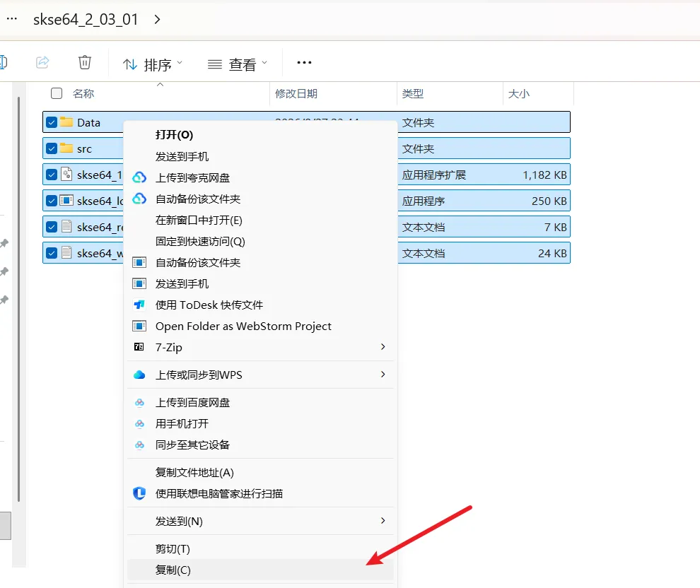This screenshot has height=588, width=700.
Task: Click the 类型 column header
Action: [x=450, y=94]
